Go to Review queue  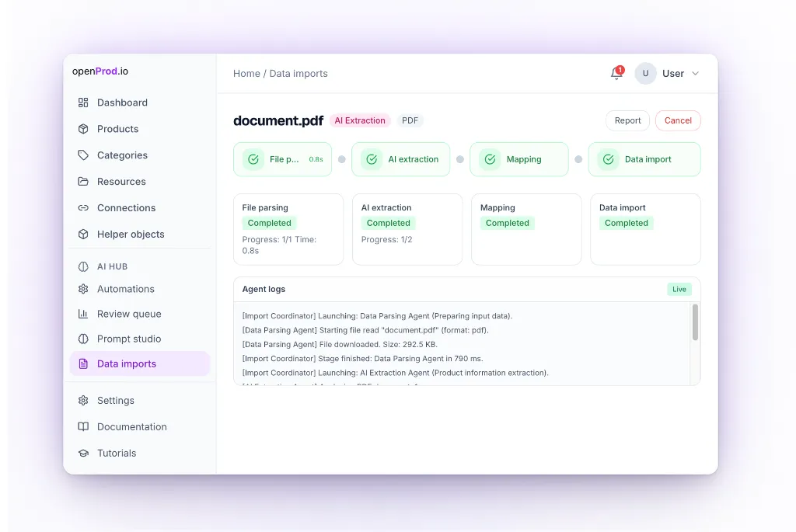(x=140, y=314)
